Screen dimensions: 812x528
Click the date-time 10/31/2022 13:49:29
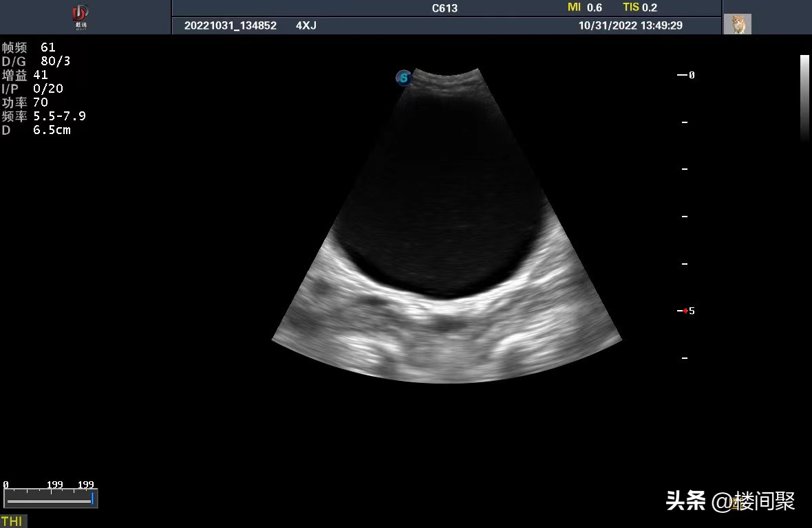630,25
